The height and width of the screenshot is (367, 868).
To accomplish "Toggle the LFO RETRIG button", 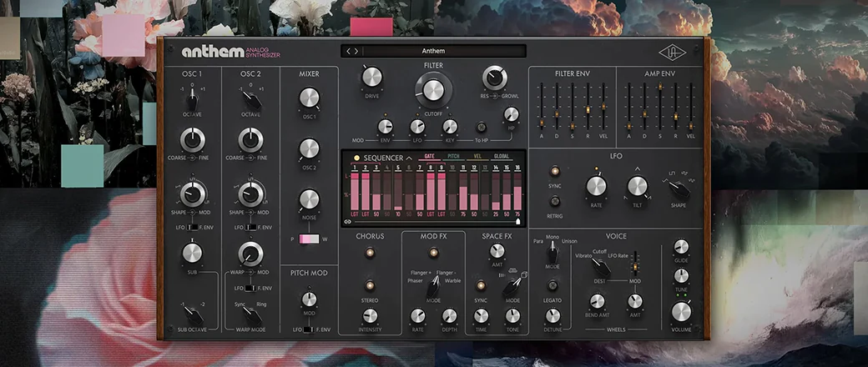I will 555,202.
